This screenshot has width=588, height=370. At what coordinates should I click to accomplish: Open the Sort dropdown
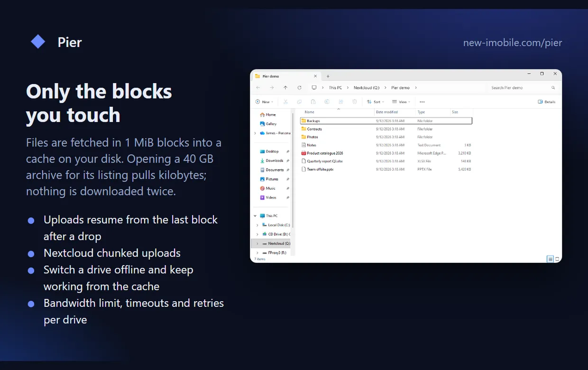[x=376, y=102]
